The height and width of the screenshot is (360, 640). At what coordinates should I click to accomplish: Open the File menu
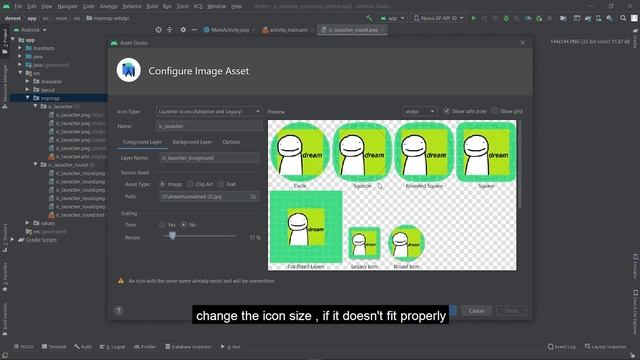[18, 6]
